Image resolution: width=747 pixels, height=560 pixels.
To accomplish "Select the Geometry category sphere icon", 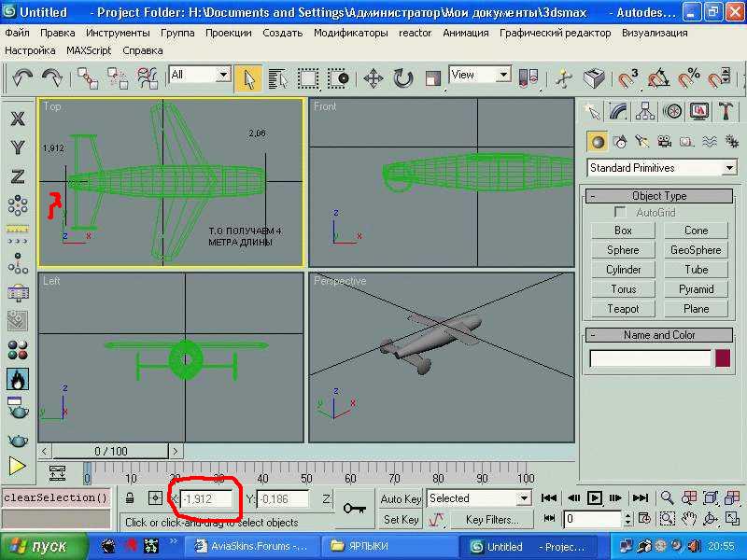I will [x=598, y=142].
